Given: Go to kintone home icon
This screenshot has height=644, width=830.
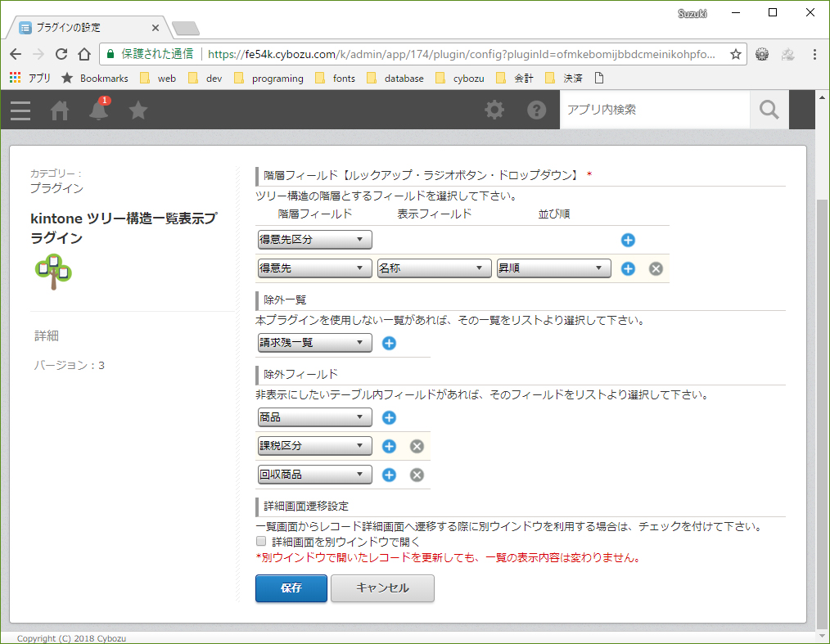Looking at the screenshot, I should (59, 110).
